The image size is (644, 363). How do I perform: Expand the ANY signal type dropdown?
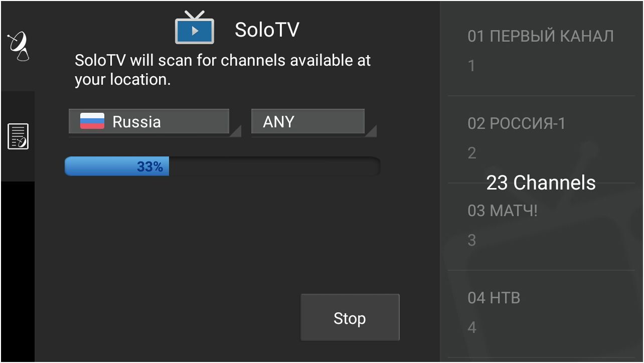(307, 121)
